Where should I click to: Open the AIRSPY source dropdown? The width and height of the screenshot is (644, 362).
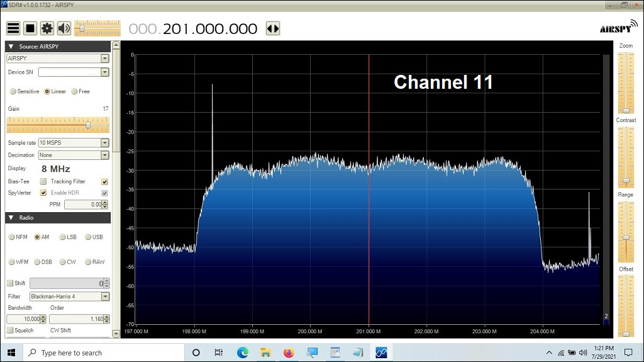tap(58, 59)
